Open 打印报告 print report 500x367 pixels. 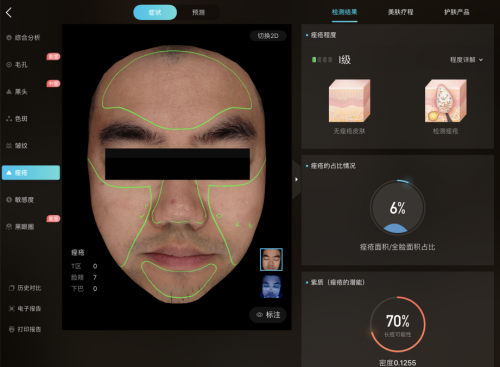25,329
